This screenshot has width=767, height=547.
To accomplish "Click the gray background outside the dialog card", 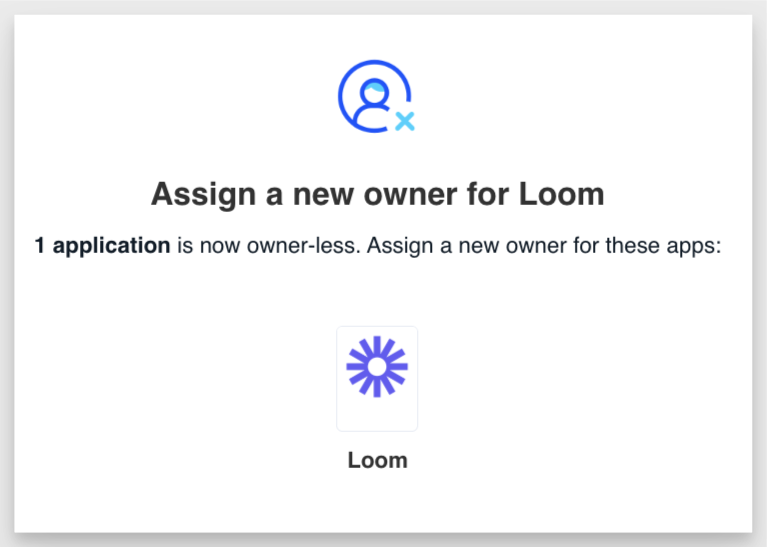I will [7, 274].
